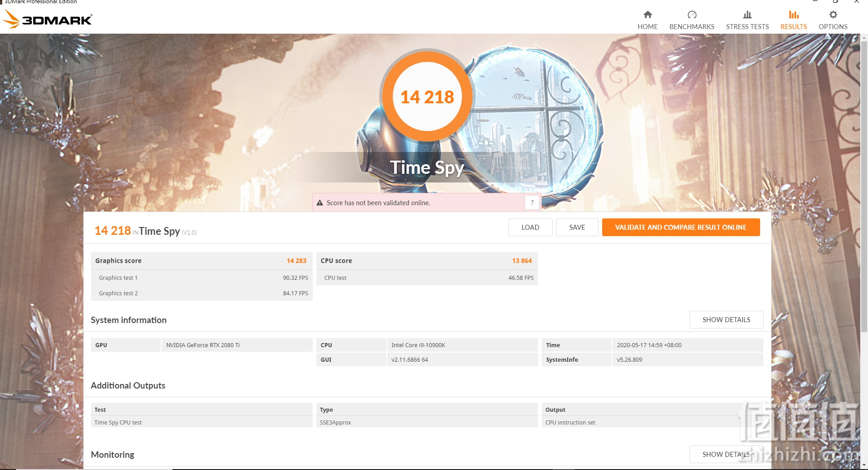Click the Additional Outputs heading
This screenshot has width=868, height=470.
128,385
